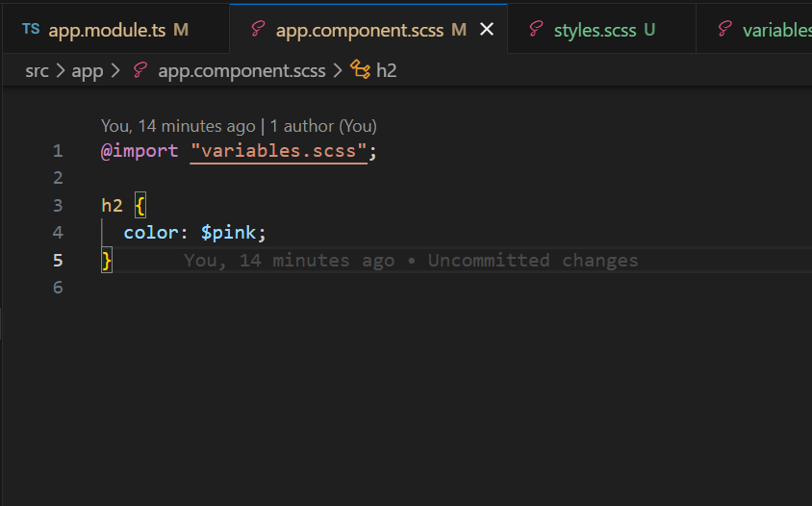
Task: Click the Sass file icon in the breadcrumb
Action: 140,70
